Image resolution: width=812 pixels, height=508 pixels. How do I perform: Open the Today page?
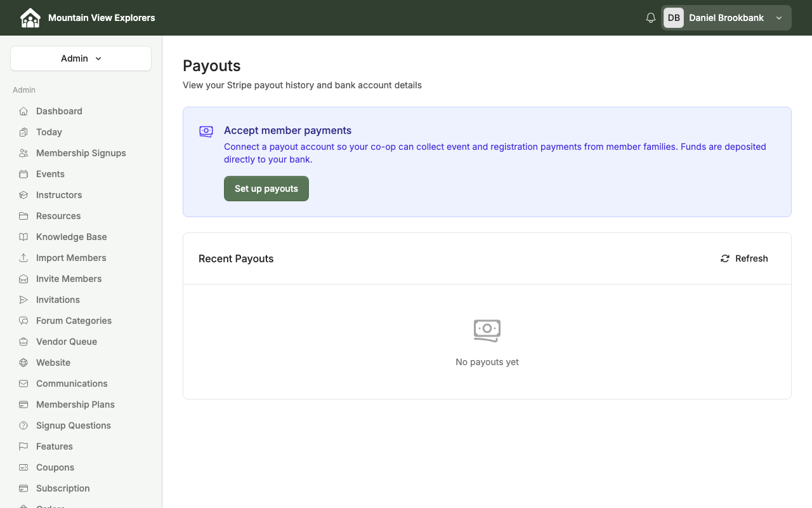tap(49, 132)
